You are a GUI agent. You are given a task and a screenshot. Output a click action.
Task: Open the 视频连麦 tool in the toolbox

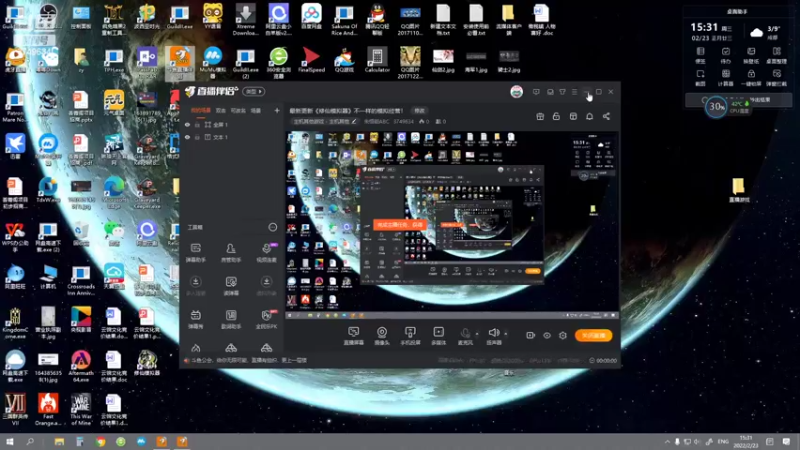coord(266,253)
